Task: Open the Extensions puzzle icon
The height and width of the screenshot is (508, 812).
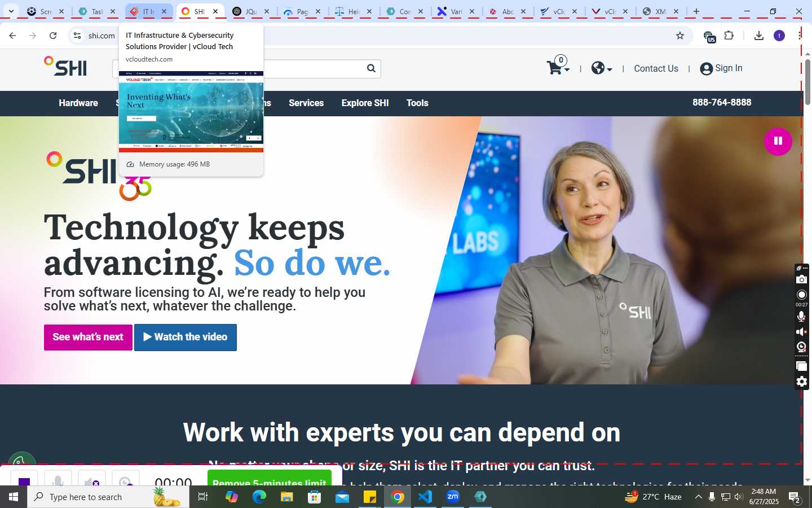Action: click(729, 36)
